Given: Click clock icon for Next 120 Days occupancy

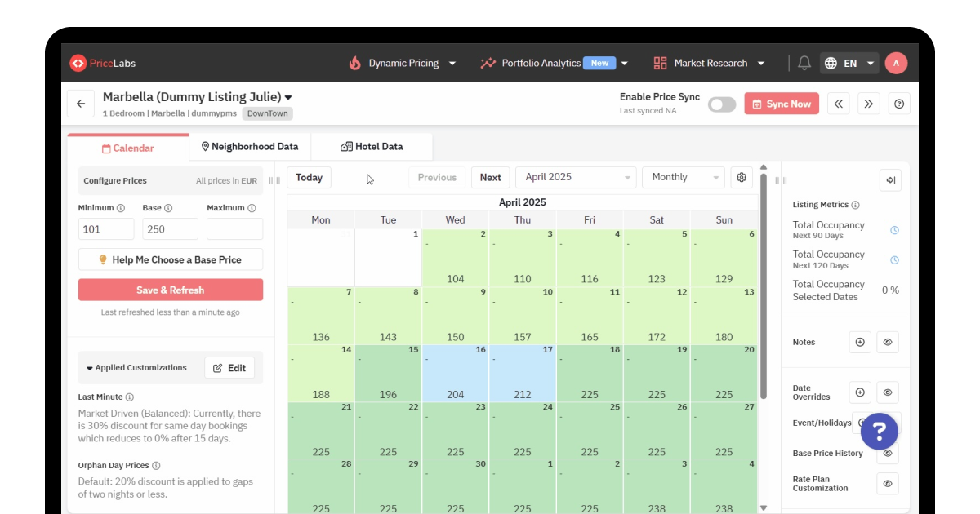Looking at the screenshot, I should tap(894, 260).
